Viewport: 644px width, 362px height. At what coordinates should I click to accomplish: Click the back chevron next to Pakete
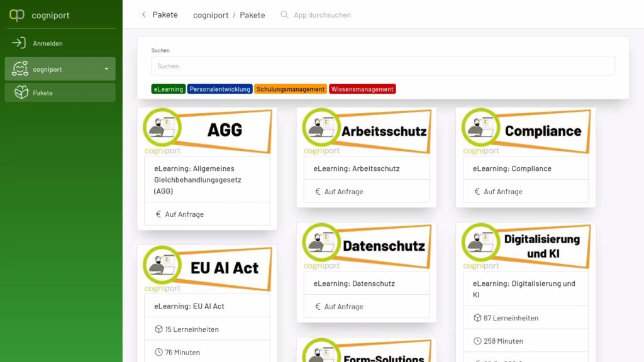point(143,14)
